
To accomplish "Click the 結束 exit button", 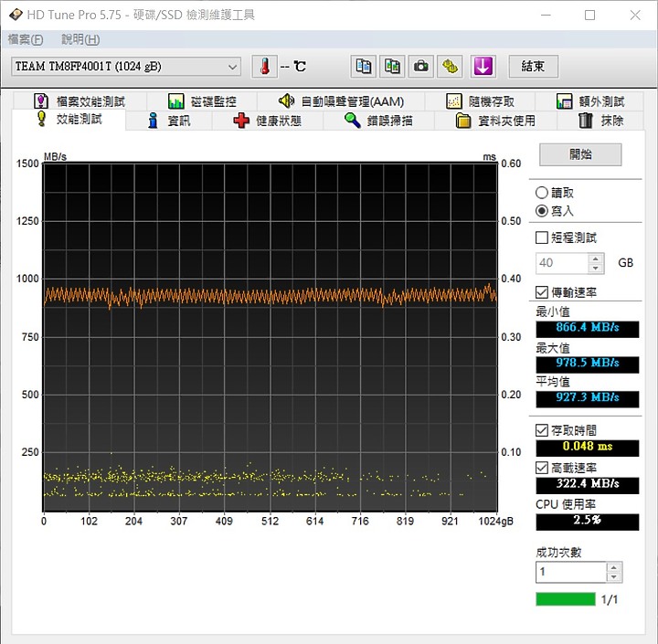I will [534, 67].
